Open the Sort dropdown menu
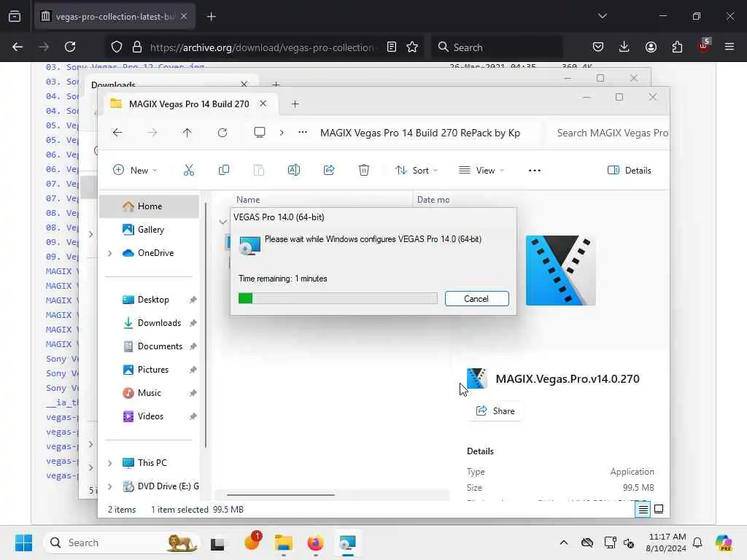 [417, 170]
